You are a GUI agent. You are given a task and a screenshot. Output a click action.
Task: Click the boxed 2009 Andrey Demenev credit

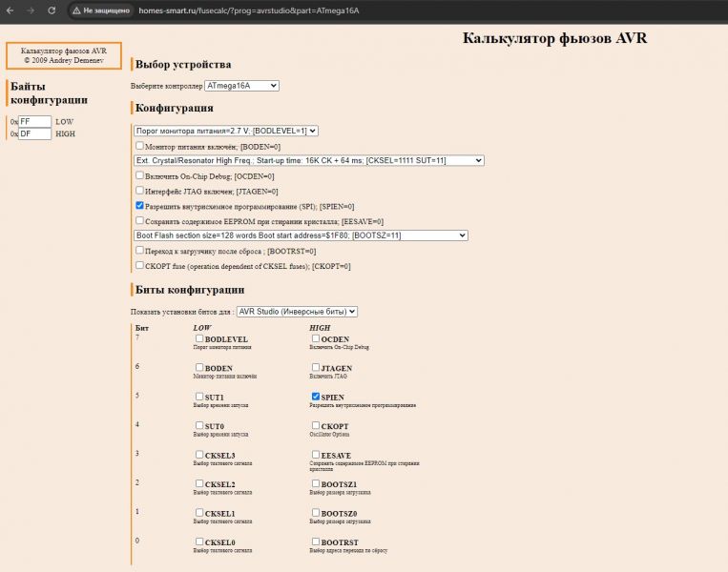(64, 55)
